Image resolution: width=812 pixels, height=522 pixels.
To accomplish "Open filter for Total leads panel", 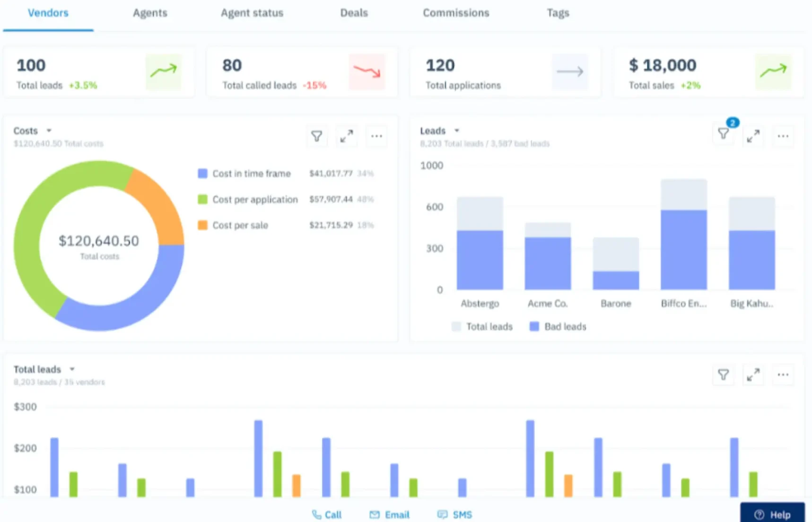I will [x=723, y=375].
